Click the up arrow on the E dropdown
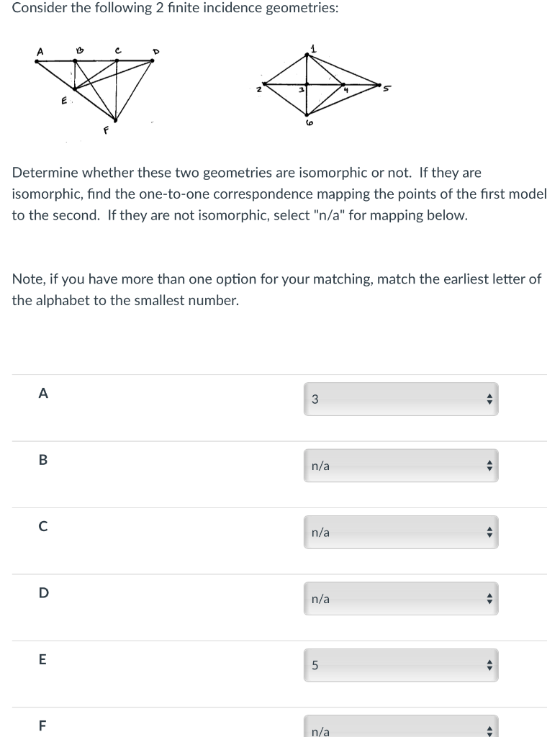This screenshot has height=737, width=560. [489, 661]
